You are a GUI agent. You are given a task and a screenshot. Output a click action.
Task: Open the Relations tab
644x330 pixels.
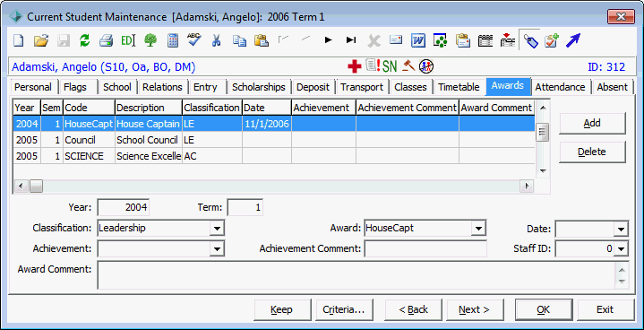(162, 87)
